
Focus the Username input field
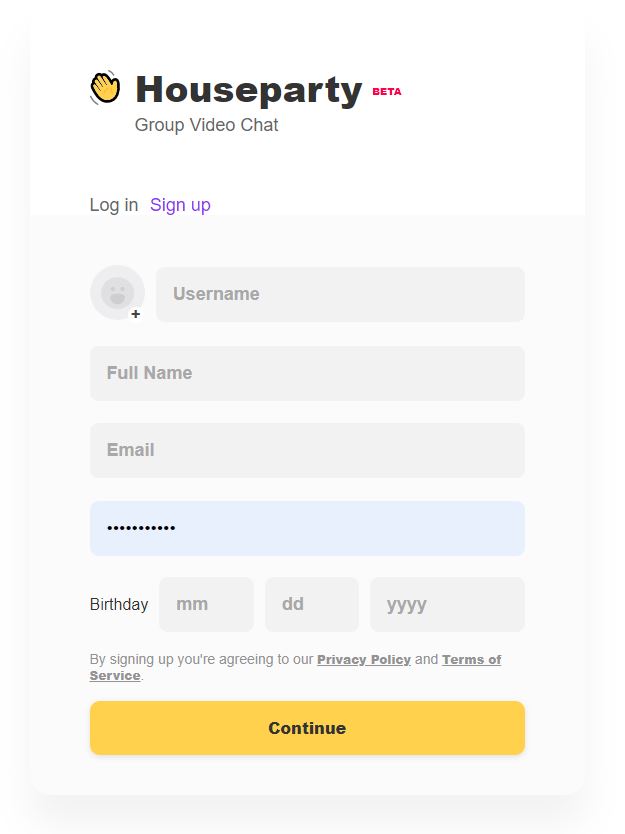340,294
